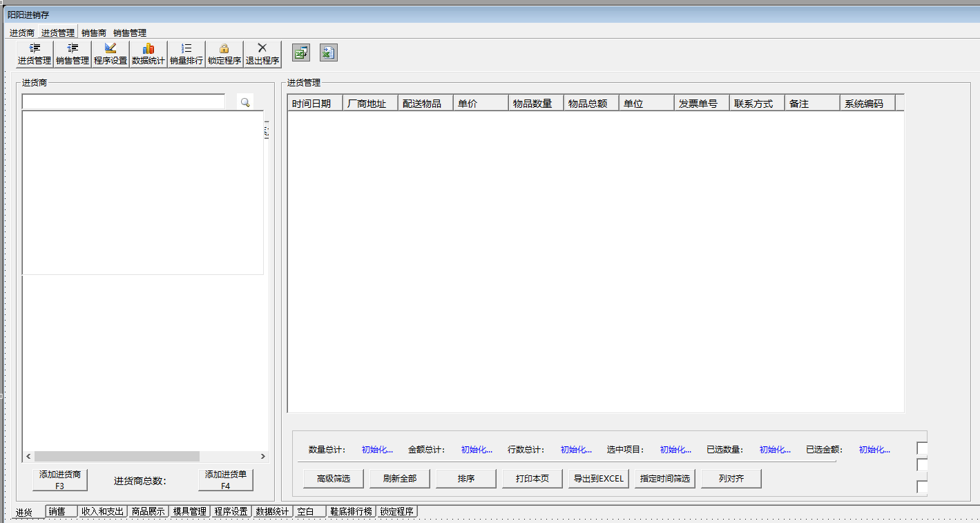980x523 pixels.
Task: Switch to the 销售商 top tab
Action: coord(93,32)
